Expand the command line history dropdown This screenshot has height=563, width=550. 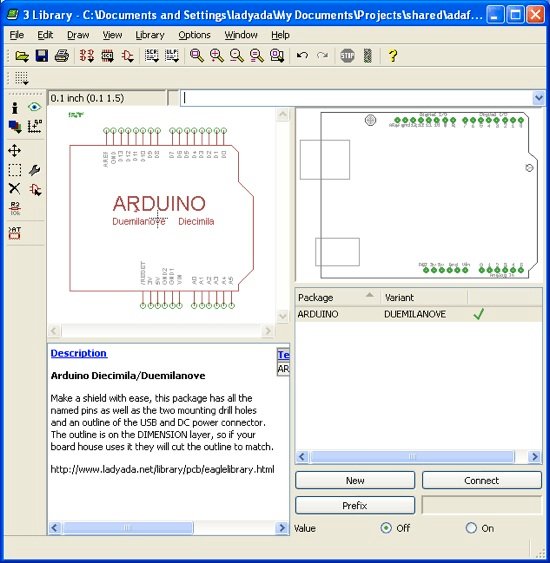pos(538,98)
